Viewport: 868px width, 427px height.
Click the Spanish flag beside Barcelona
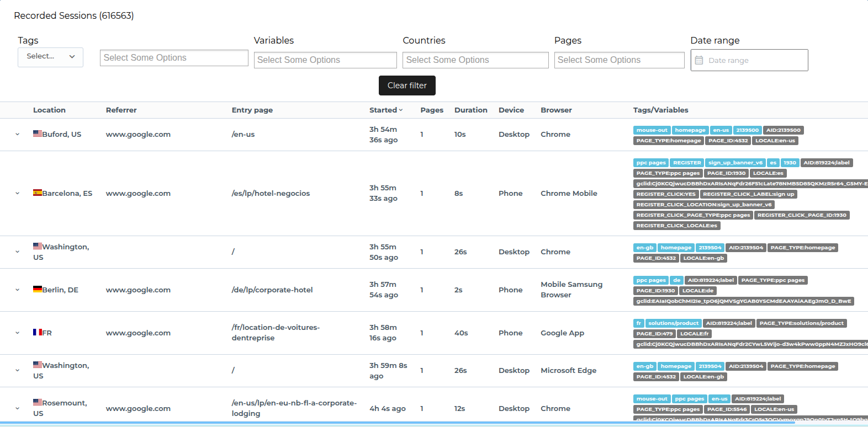click(x=38, y=193)
